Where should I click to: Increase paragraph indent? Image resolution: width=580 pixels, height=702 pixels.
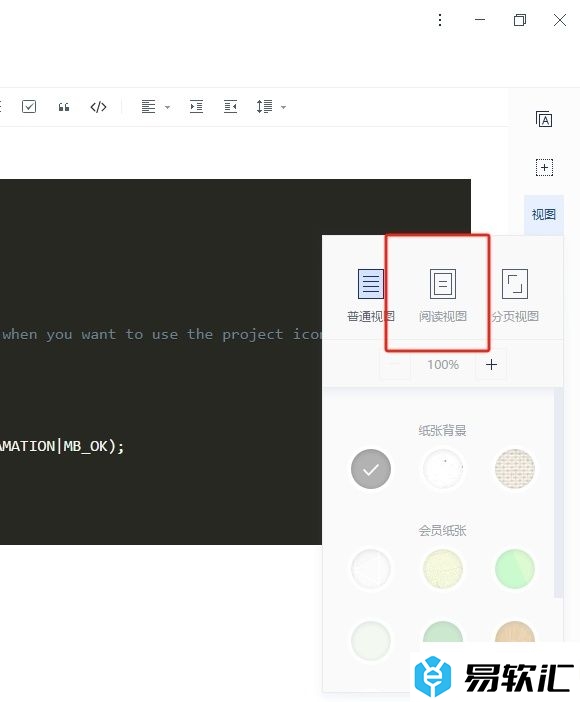[x=196, y=107]
